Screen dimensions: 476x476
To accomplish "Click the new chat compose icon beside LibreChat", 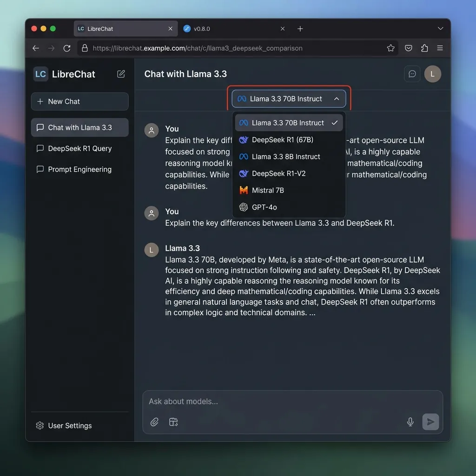I will (x=121, y=74).
